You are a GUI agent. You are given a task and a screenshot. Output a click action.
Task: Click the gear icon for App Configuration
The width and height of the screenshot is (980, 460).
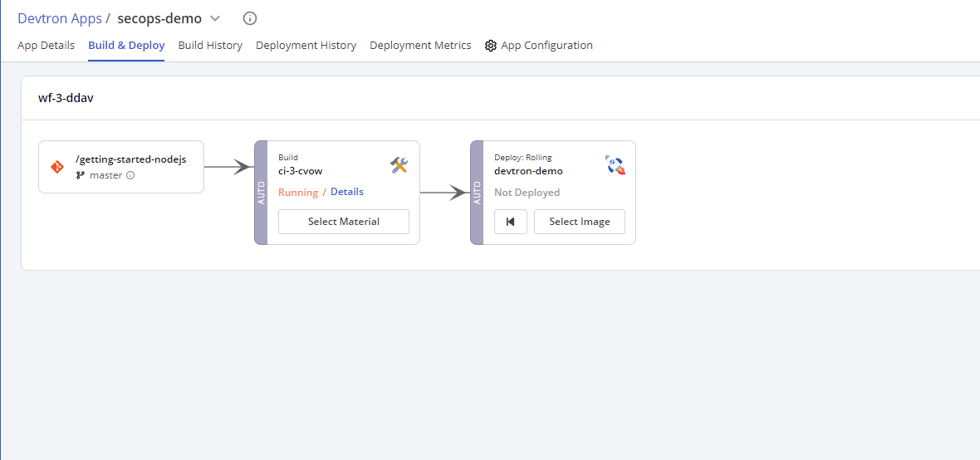491,46
